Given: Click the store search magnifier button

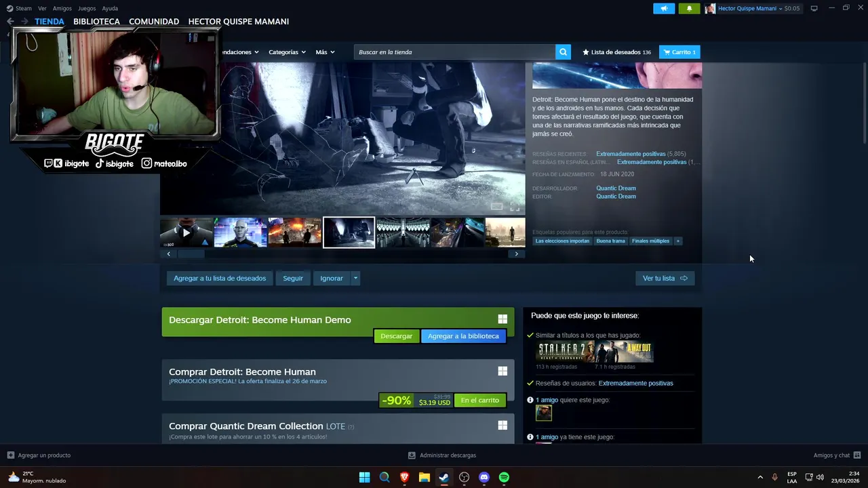Looking at the screenshot, I should pos(563,52).
